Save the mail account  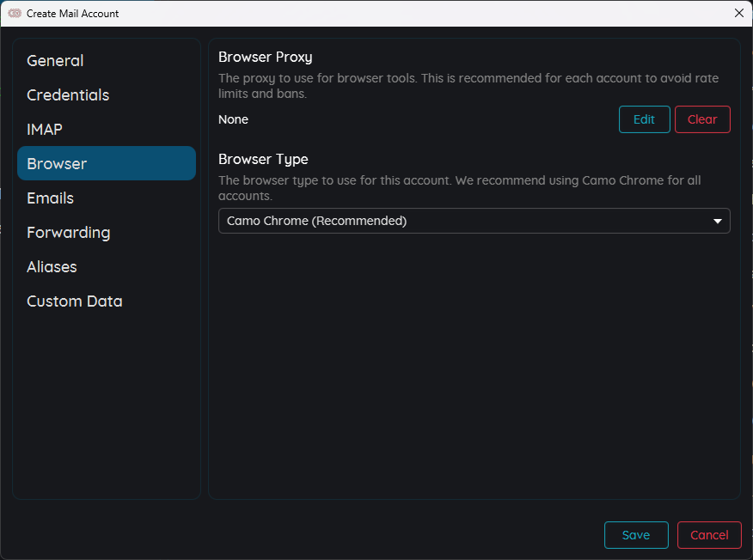(636, 535)
